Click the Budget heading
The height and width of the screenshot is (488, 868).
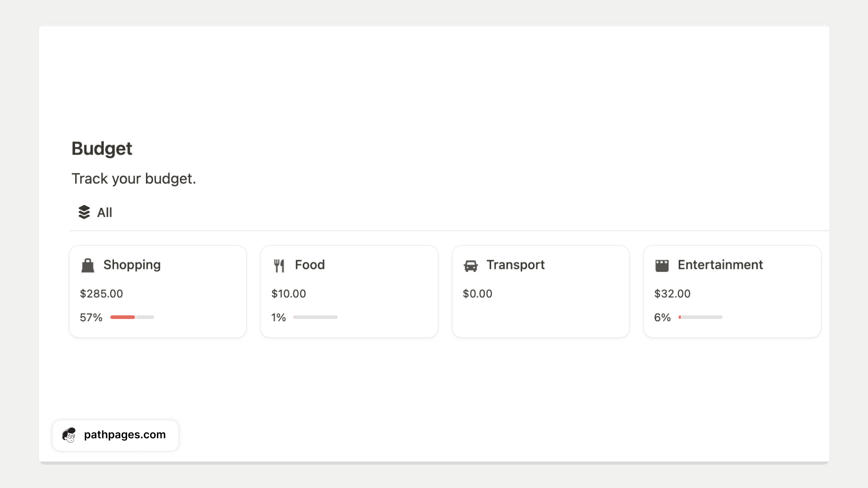tap(102, 149)
